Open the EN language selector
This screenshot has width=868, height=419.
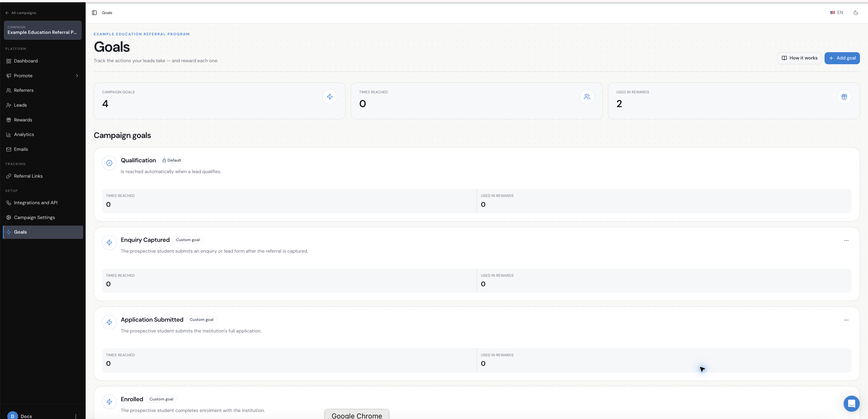(836, 13)
